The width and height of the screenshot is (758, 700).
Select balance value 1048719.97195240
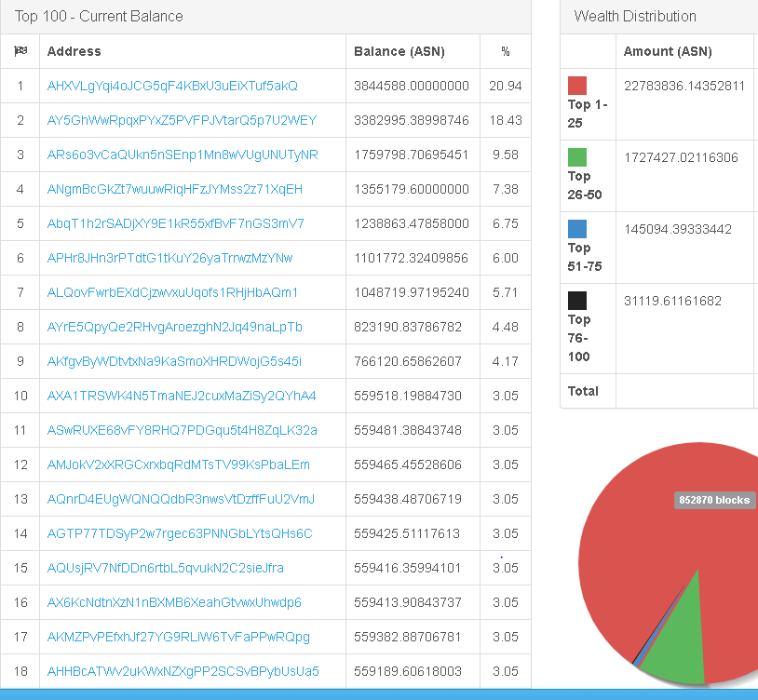(x=412, y=293)
